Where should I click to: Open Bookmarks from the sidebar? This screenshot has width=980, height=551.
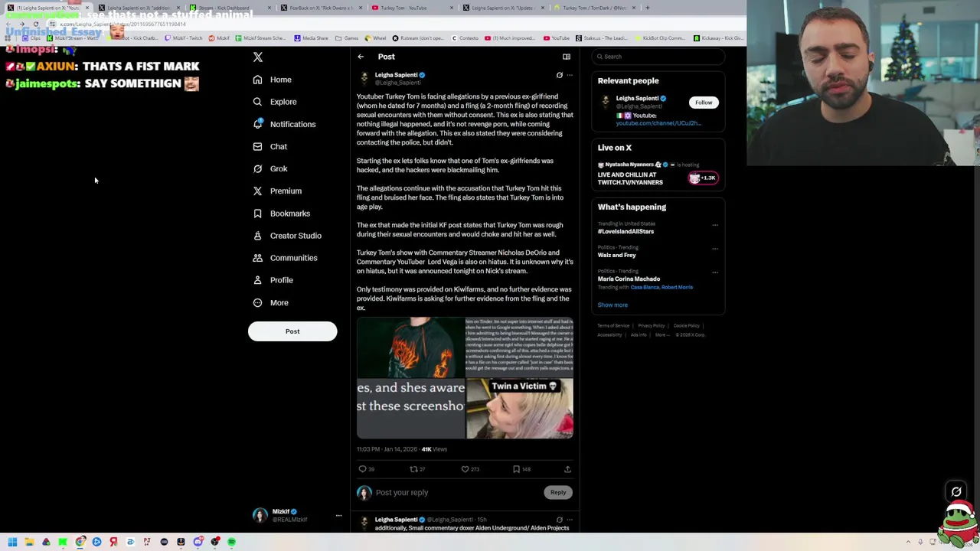[281, 214]
